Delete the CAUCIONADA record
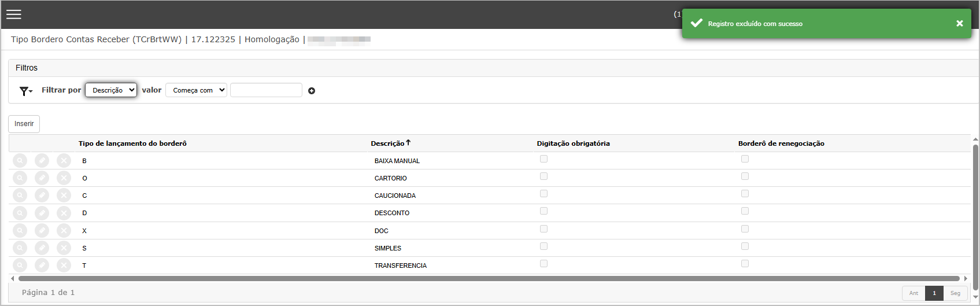The width and height of the screenshot is (980, 306). tap(64, 196)
